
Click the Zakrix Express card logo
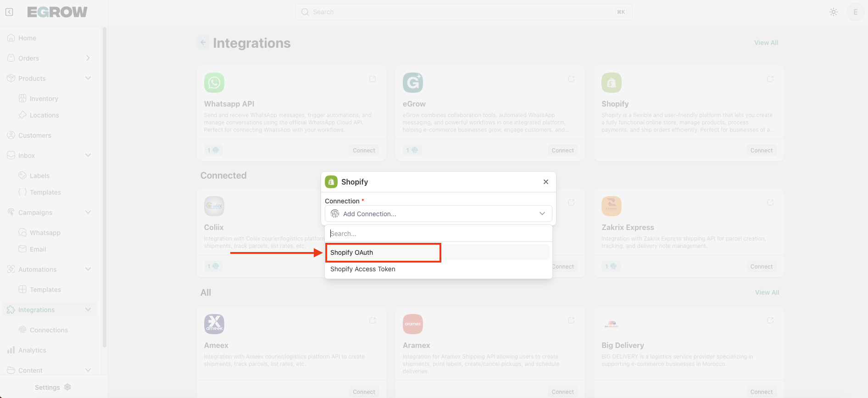click(x=612, y=206)
